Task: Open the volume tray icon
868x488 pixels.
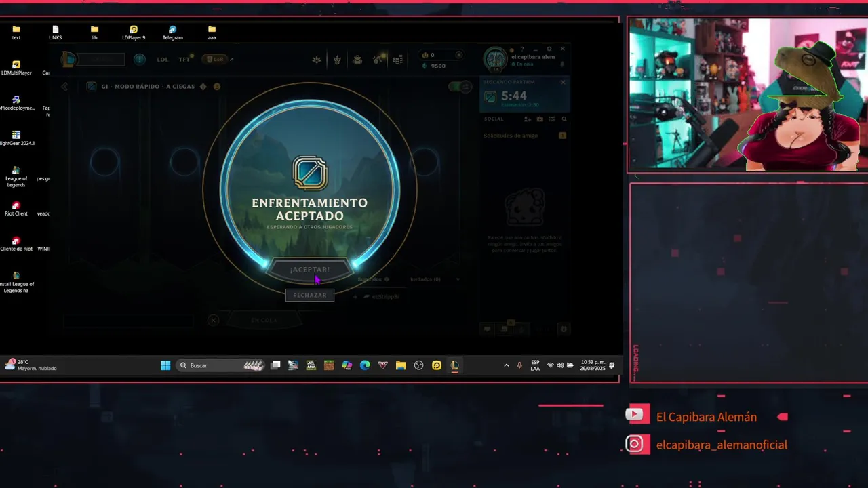Action: coord(560,365)
